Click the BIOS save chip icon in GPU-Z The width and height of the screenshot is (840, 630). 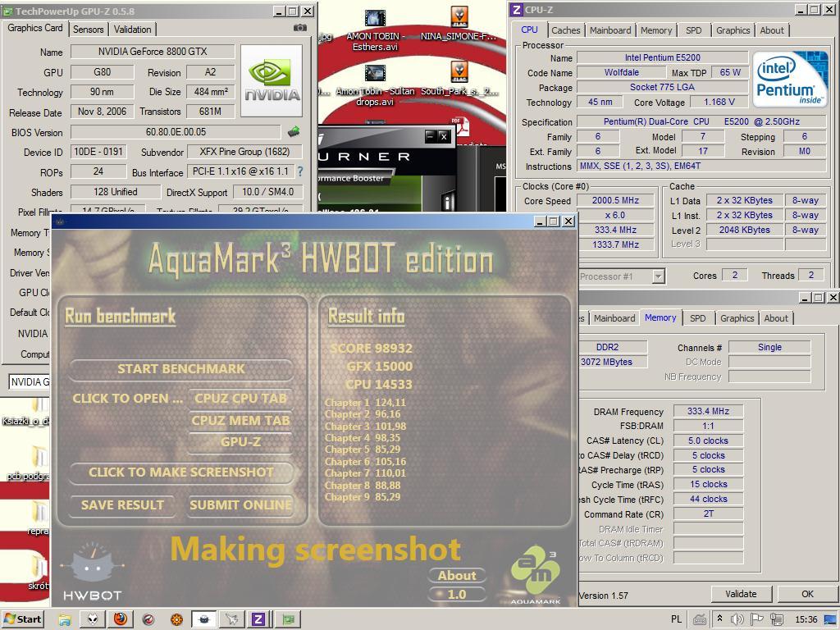294,131
